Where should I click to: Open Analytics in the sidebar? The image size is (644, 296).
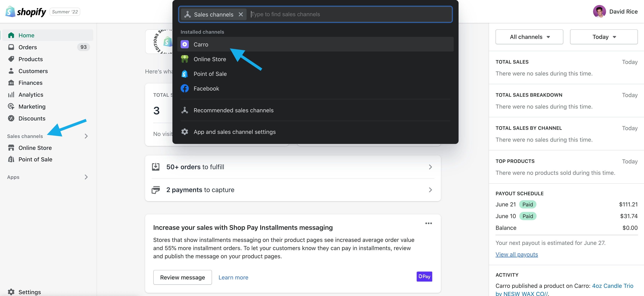coord(31,95)
